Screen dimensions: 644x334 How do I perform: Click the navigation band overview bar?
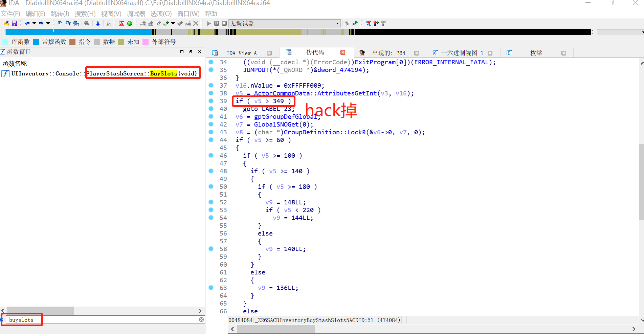click(x=298, y=32)
